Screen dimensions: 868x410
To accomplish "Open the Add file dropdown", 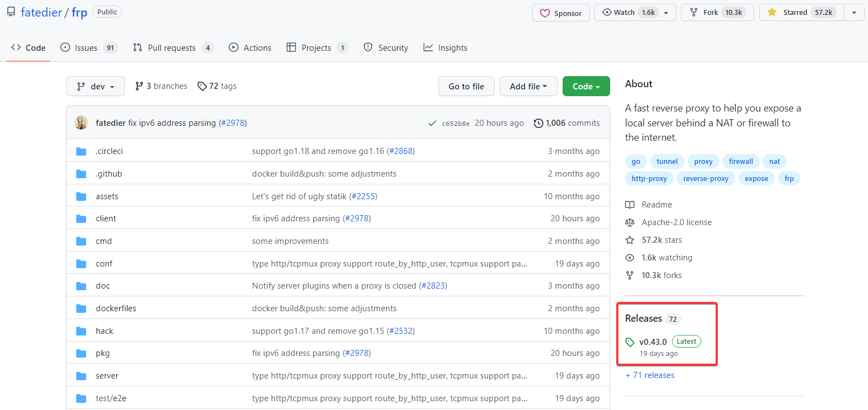I will pyautogui.click(x=528, y=87).
